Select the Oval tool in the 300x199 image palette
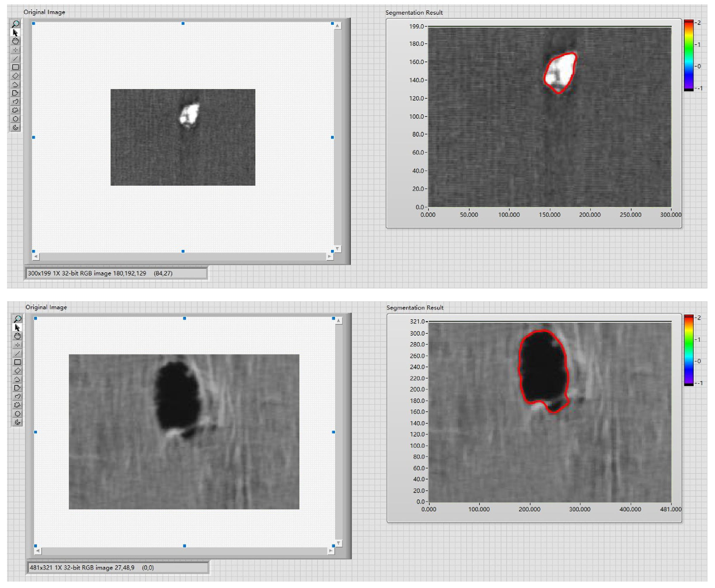 click(x=15, y=119)
